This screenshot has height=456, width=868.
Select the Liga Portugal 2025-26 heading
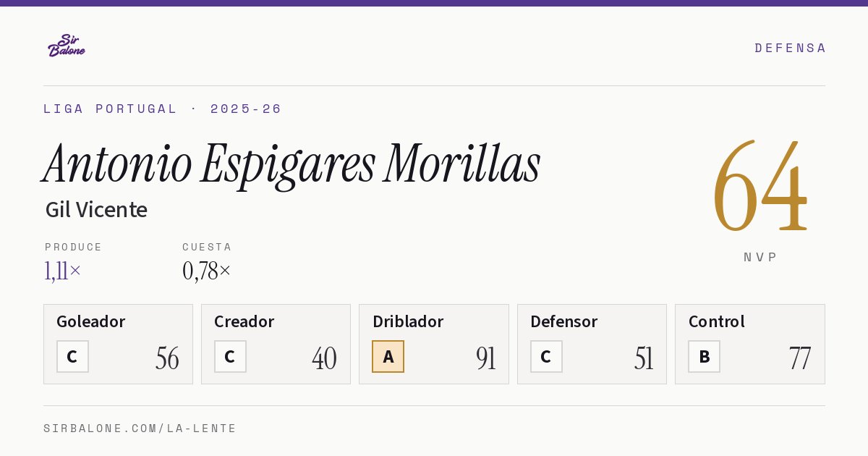click(x=162, y=109)
